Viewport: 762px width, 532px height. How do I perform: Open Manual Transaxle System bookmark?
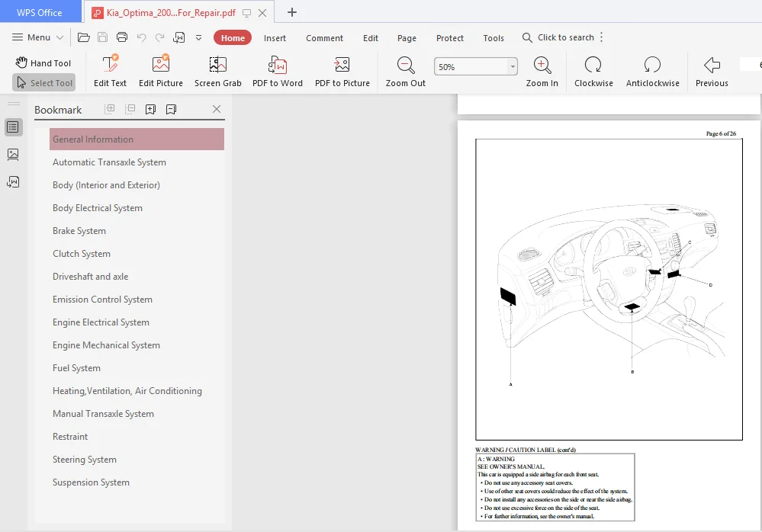tap(103, 414)
